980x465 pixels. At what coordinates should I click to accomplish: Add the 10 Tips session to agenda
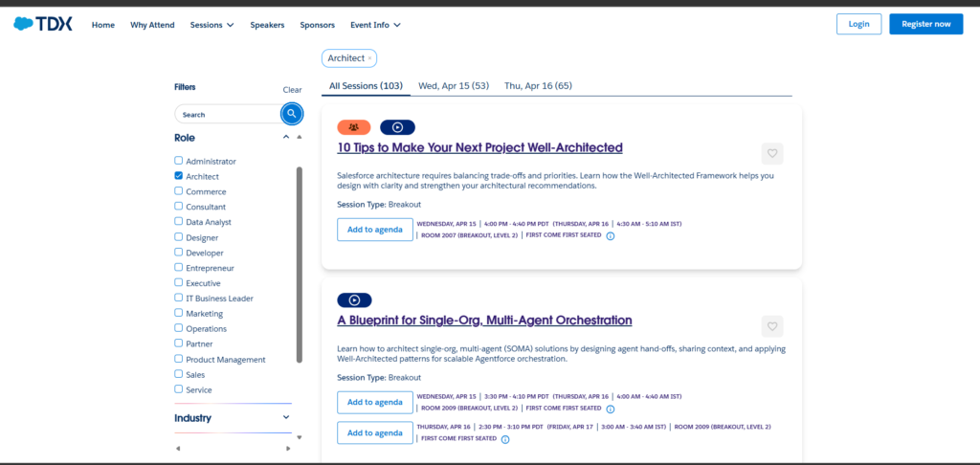click(375, 230)
